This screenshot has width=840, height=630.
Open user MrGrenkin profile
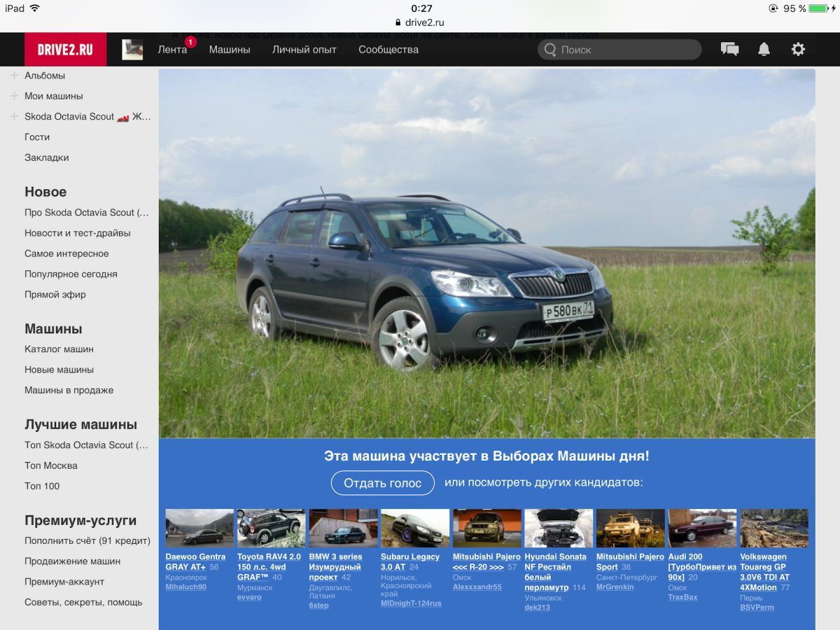pyautogui.click(x=615, y=587)
